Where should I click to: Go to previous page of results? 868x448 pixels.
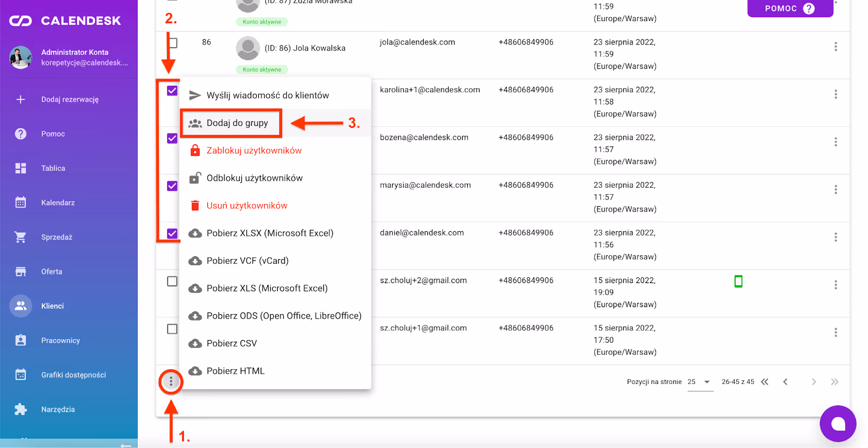pos(785,382)
